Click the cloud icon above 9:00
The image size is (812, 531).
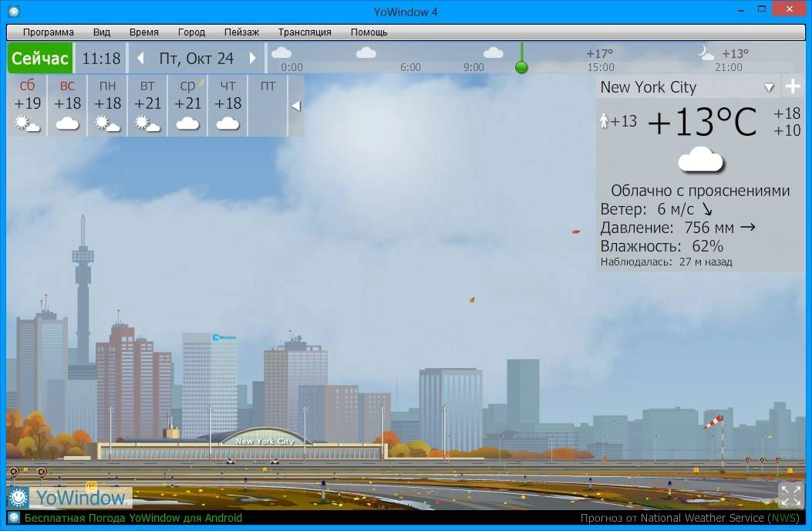493,52
